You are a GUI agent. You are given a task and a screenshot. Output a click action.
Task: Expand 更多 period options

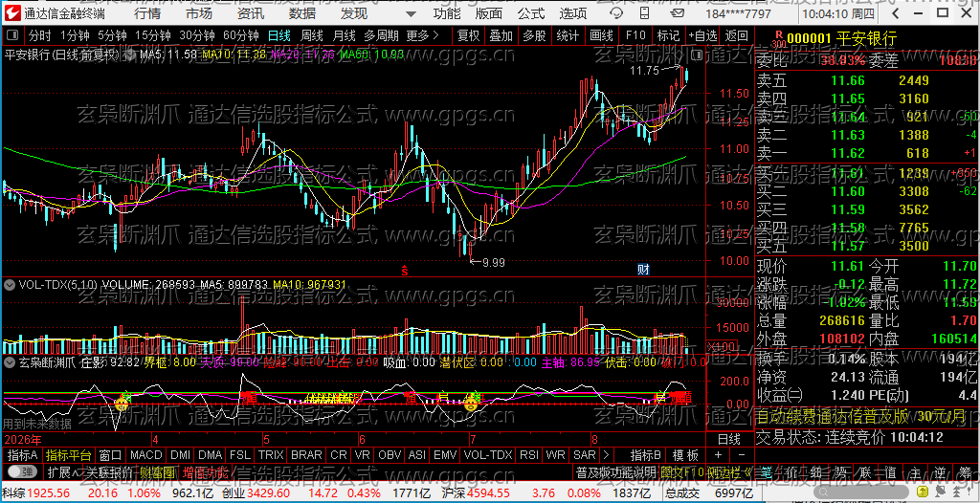click(422, 35)
